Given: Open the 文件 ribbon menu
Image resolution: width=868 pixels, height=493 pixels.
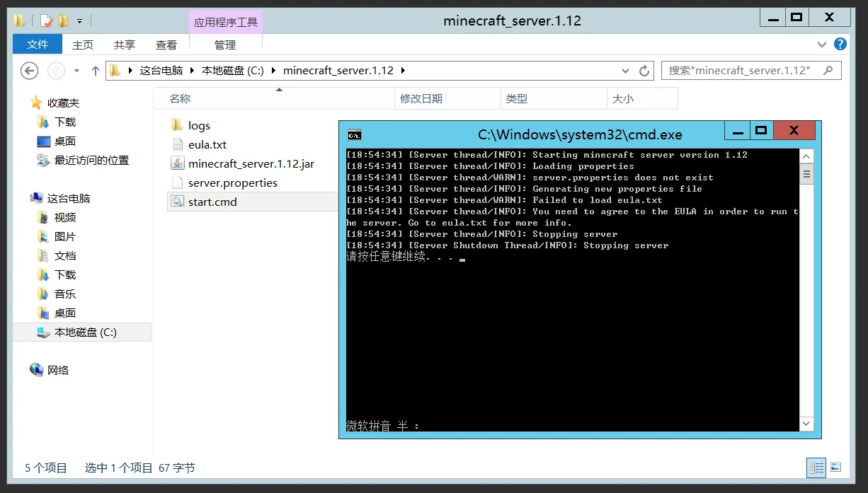Looking at the screenshot, I should pos(38,45).
